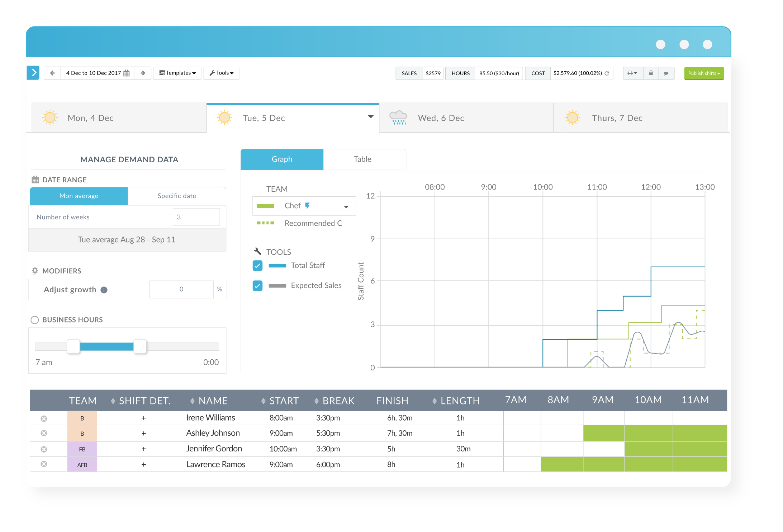Open the Templates menu
783x532 pixels.
pos(177,73)
